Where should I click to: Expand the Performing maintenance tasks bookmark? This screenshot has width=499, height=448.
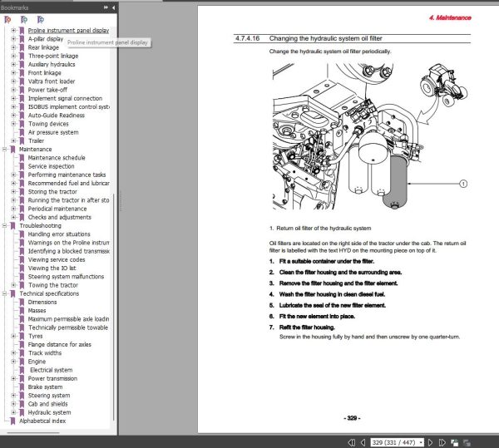point(13,175)
